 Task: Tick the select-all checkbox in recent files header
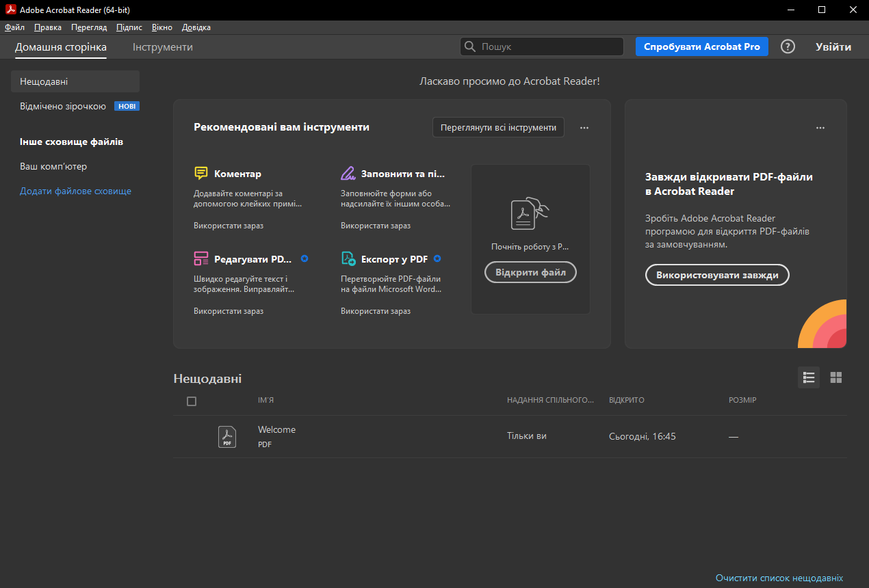tap(192, 401)
